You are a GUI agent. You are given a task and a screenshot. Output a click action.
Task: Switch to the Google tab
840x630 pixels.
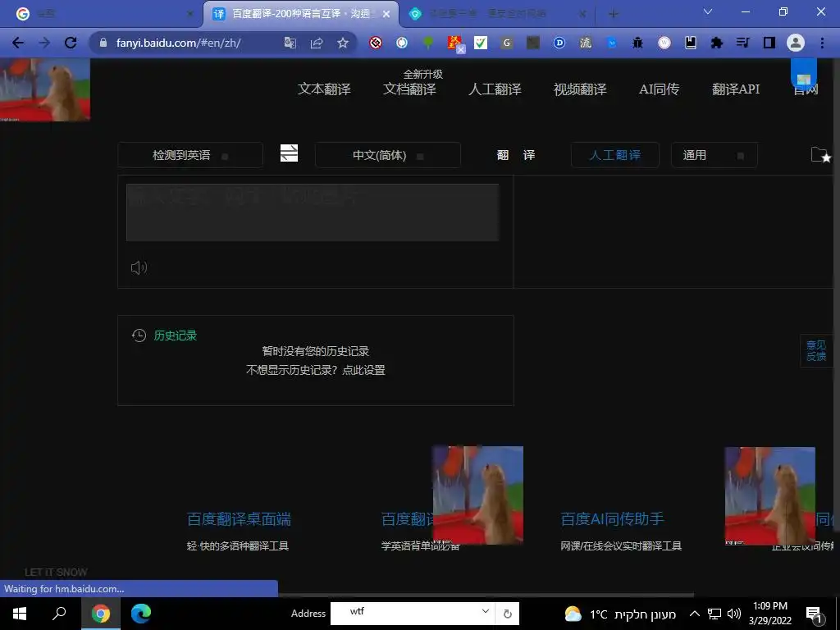(x=102, y=14)
